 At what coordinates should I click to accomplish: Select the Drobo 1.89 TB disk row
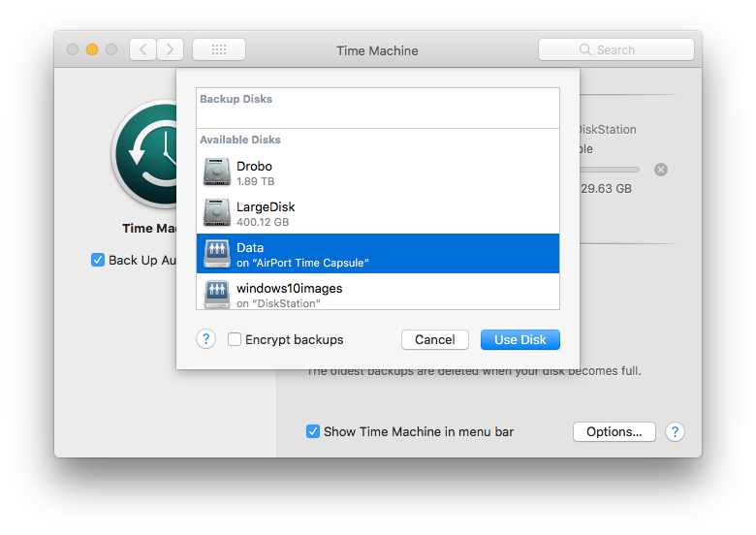coord(378,173)
